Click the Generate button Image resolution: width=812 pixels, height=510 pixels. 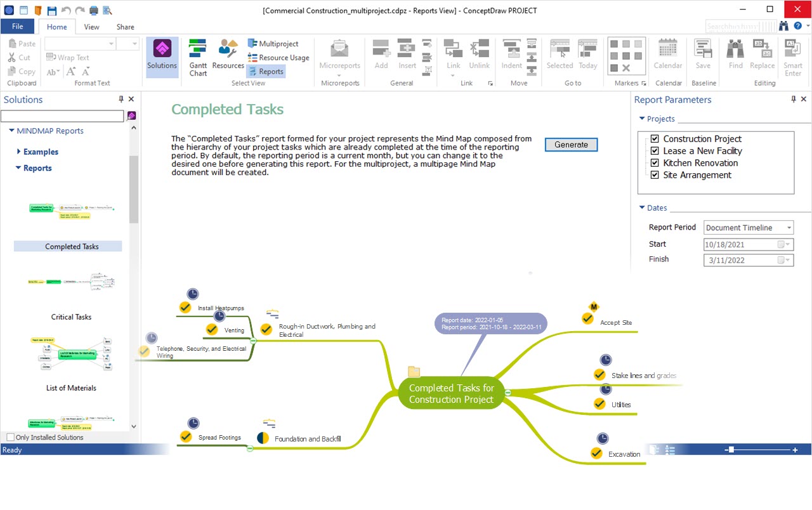(571, 145)
